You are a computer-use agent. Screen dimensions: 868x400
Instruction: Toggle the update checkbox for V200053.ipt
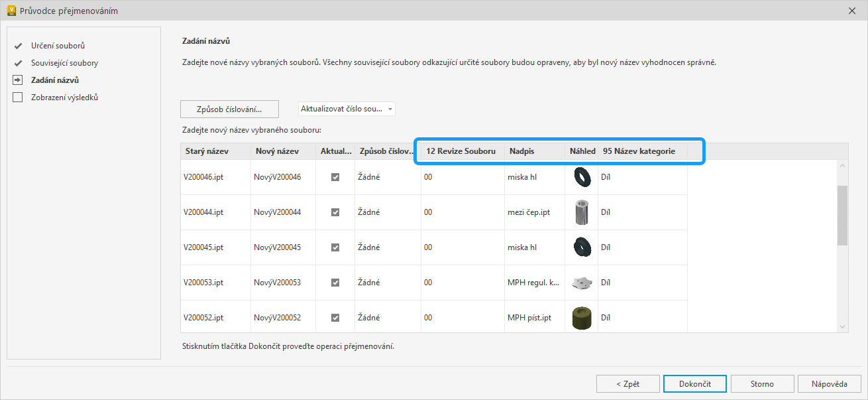coord(335,283)
